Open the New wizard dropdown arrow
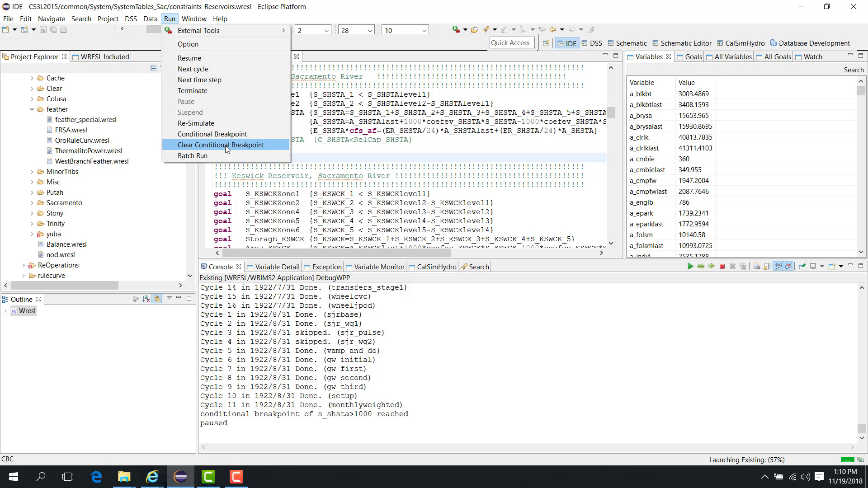This screenshot has height=488, width=868. [14, 30]
